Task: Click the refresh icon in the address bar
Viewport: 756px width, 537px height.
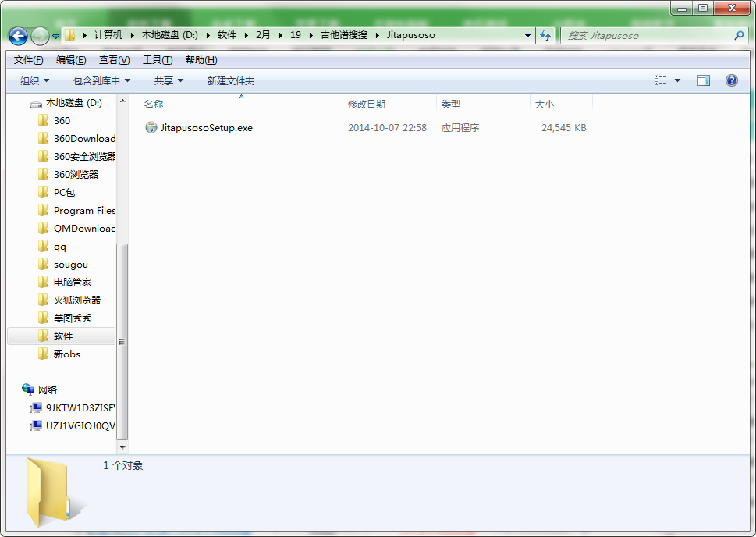Action: coord(545,36)
